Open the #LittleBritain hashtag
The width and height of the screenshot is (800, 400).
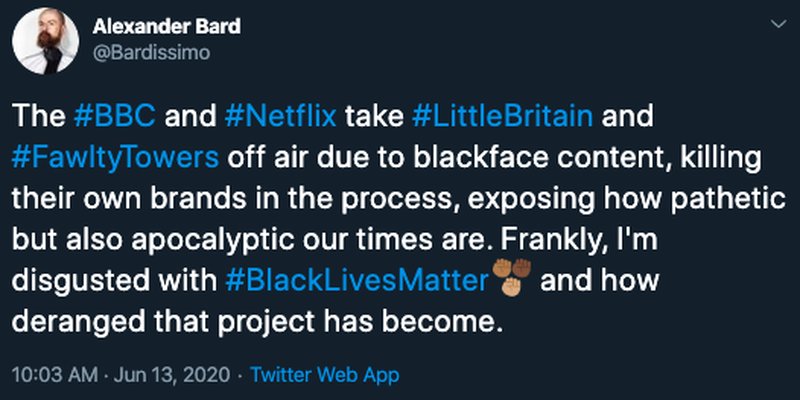point(502,117)
